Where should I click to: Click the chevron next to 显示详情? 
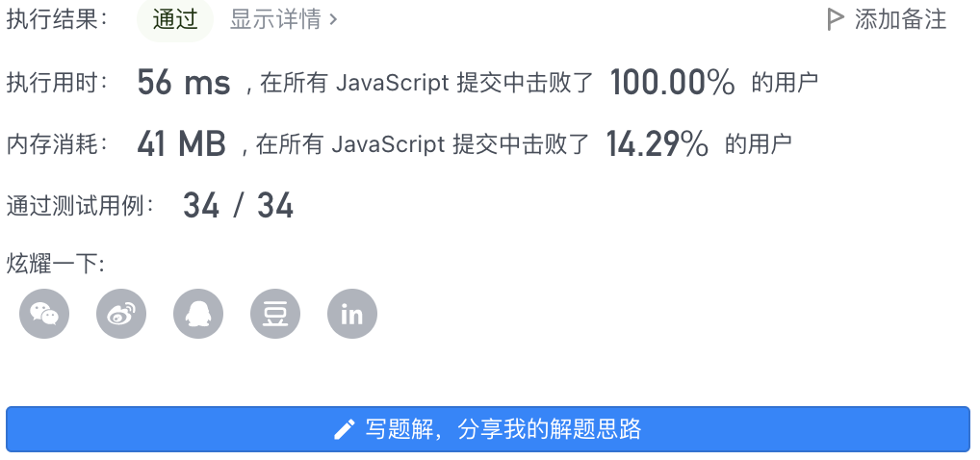coord(333,20)
